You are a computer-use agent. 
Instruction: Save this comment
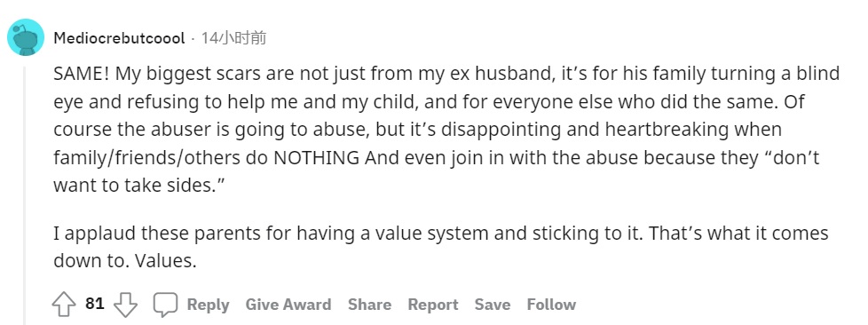[x=492, y=305]
